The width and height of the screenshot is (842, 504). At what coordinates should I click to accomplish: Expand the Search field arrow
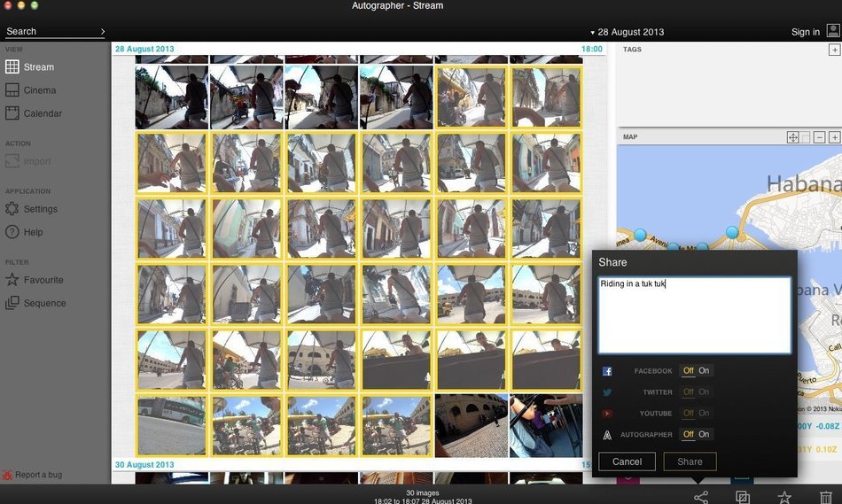pos(102,32)
